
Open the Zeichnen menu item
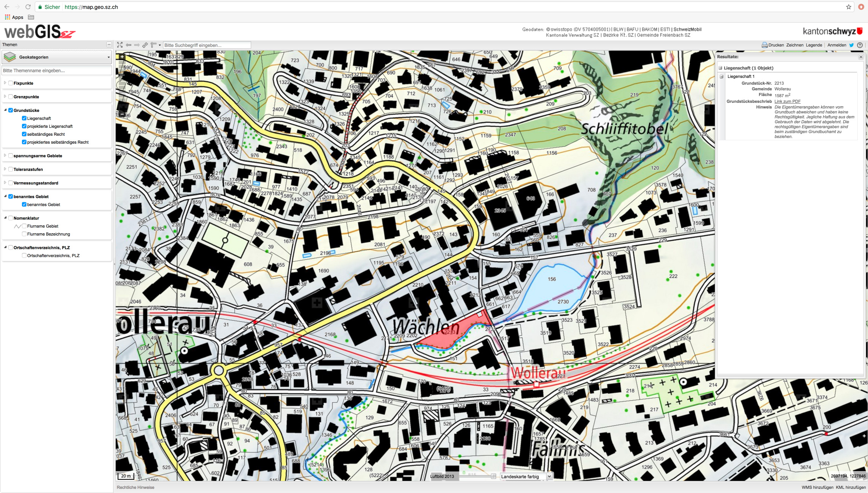tap(795, 45)
